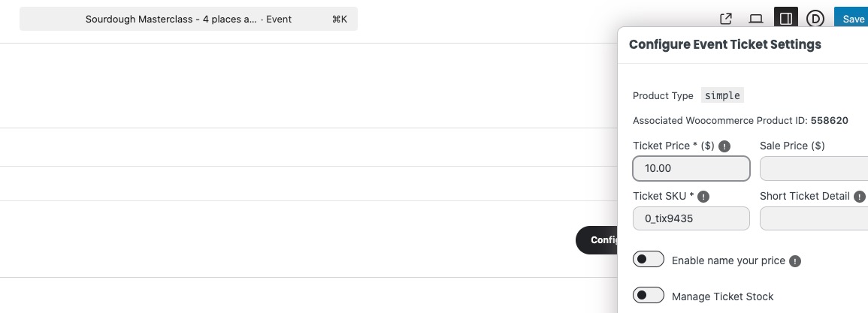Click the laptop device preview icon
Image resolution: width=868 pixels, height=313 pixels.
[x=756, y=19]
